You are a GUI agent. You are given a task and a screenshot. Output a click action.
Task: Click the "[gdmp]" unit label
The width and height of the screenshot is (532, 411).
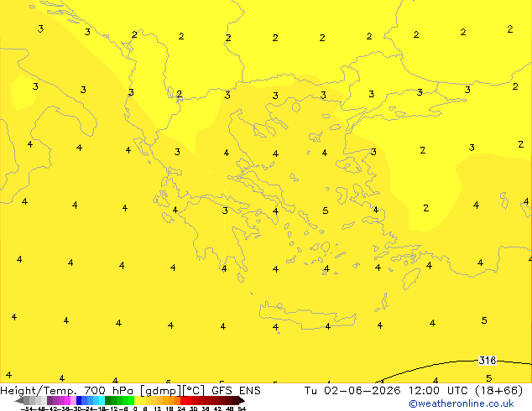[161, 391]
